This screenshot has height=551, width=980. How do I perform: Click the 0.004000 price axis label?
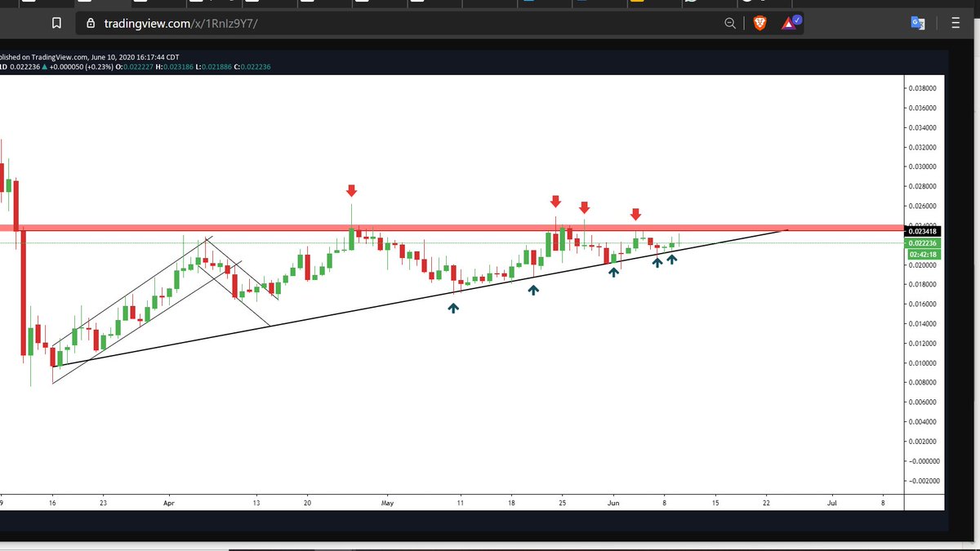coord(924,422)
